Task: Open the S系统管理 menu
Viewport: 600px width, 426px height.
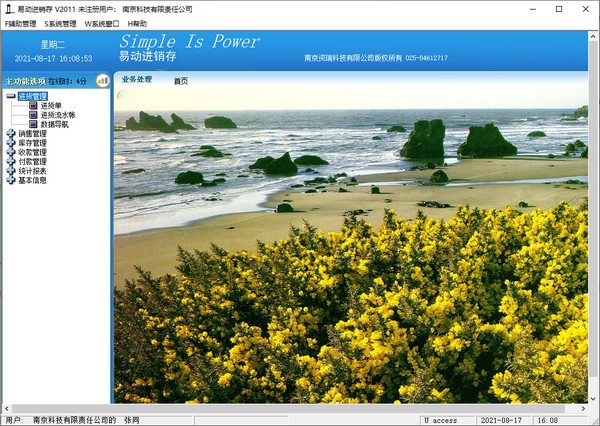Action: 60,23
